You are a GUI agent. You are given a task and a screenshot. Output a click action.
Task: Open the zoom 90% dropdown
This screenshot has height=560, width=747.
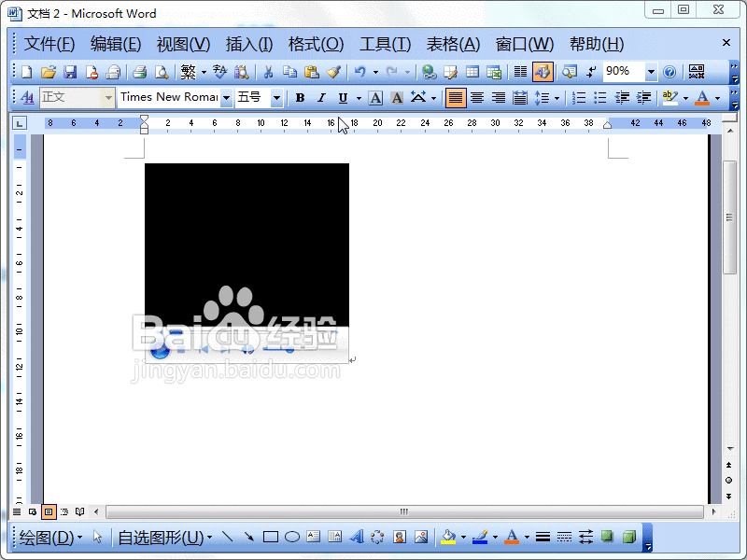tap(651, 72)
